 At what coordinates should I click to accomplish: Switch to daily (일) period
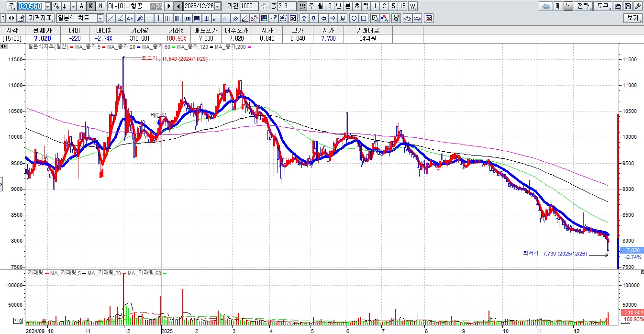coord(302,6)
